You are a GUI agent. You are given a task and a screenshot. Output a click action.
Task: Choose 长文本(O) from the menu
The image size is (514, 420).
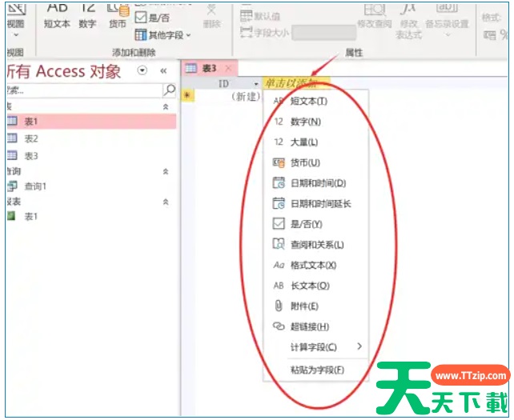tap(315, 286)
